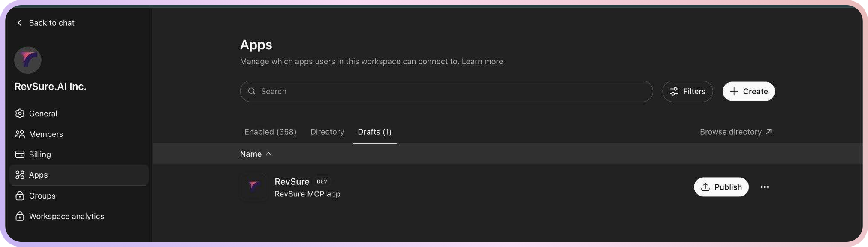Click the Back to chat arrow icon
Image resolution: width=868 pixels, height=247 pixels.
pyautogui.click(x=19, y=23)
